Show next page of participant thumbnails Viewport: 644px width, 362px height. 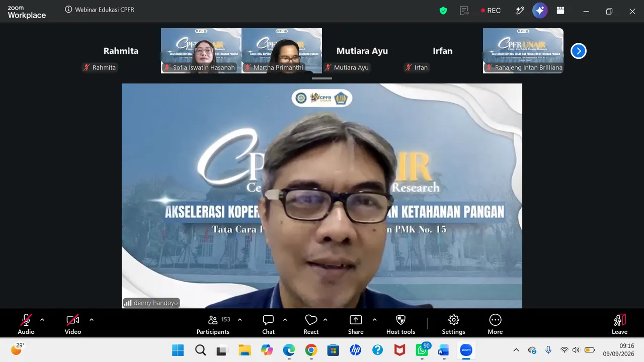579,51
